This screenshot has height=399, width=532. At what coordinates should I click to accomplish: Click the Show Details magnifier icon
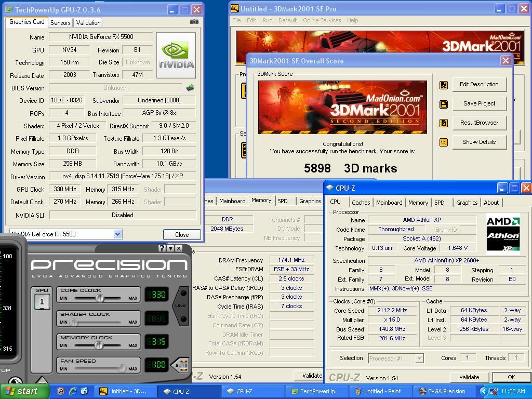click(444, 142)
